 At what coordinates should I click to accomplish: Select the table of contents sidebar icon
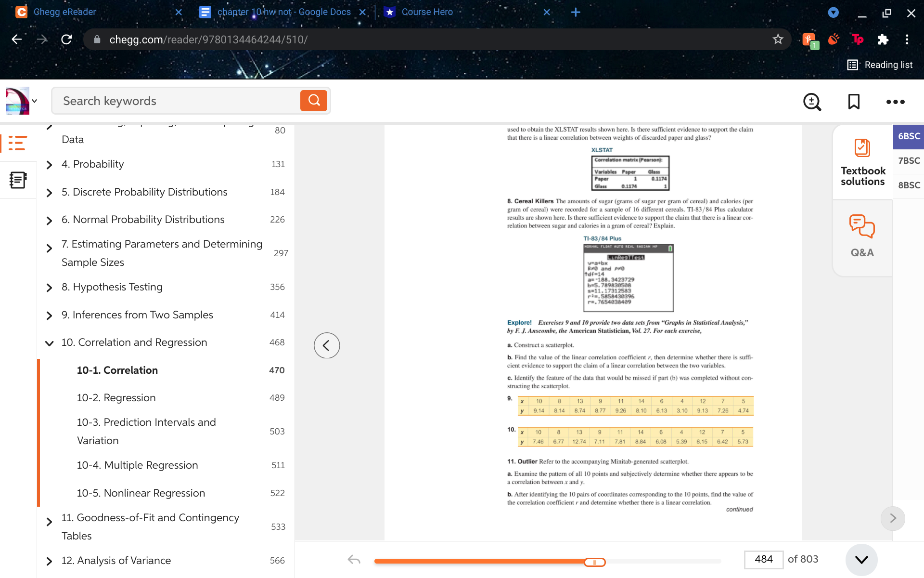pos(18,143)
